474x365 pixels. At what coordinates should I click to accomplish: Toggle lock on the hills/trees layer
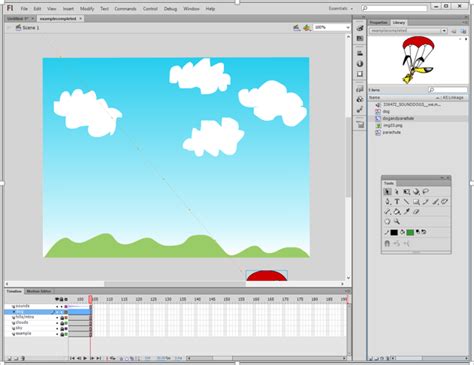[62, 318]
